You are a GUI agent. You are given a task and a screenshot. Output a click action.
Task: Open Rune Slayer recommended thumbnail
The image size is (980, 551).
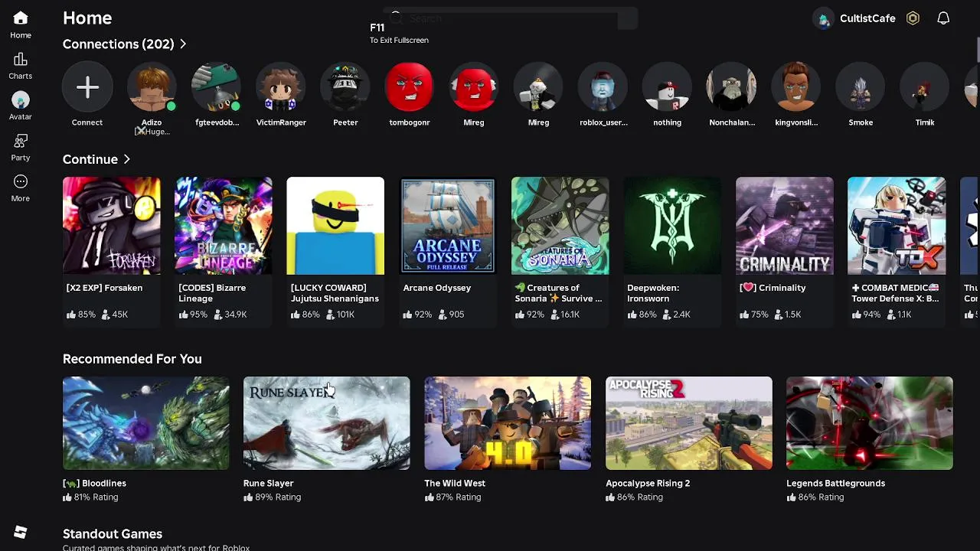tap(327, 423)
